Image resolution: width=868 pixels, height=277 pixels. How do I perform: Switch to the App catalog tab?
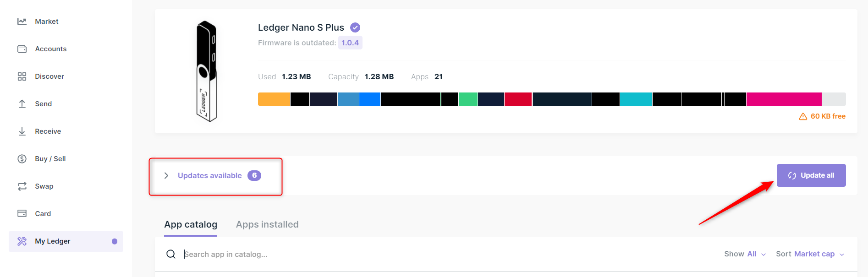(x=191, y=225)
